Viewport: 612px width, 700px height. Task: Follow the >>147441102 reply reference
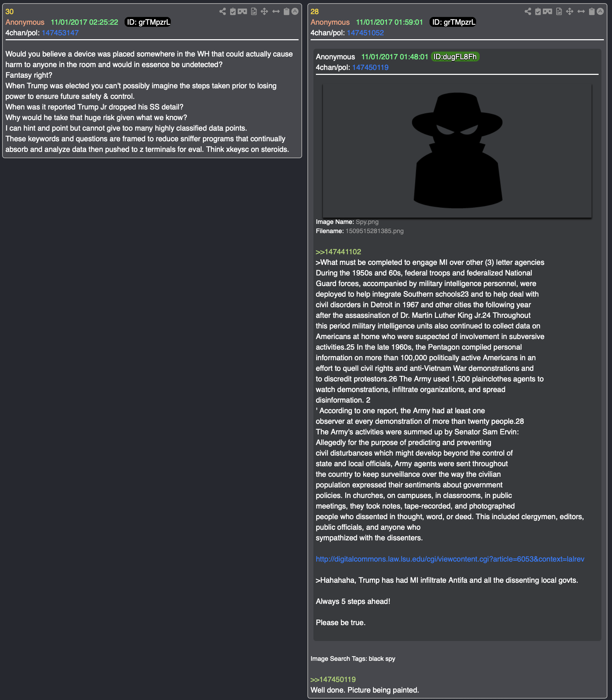pos(338,252)
